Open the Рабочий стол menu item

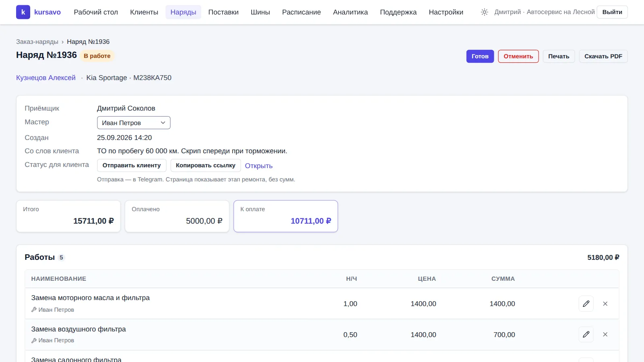pyautogui.click(x=96, y=12)
